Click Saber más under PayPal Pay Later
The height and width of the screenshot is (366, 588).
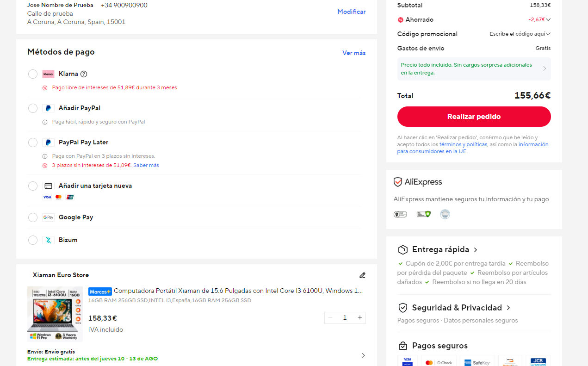(x=146, y=166)
